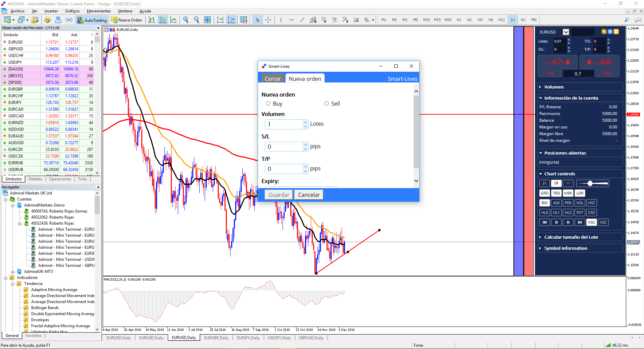Viewport: 644px width, 349px height.
Task: Open the EURUSD symbol dropdown in right panel
Action: 566,32
